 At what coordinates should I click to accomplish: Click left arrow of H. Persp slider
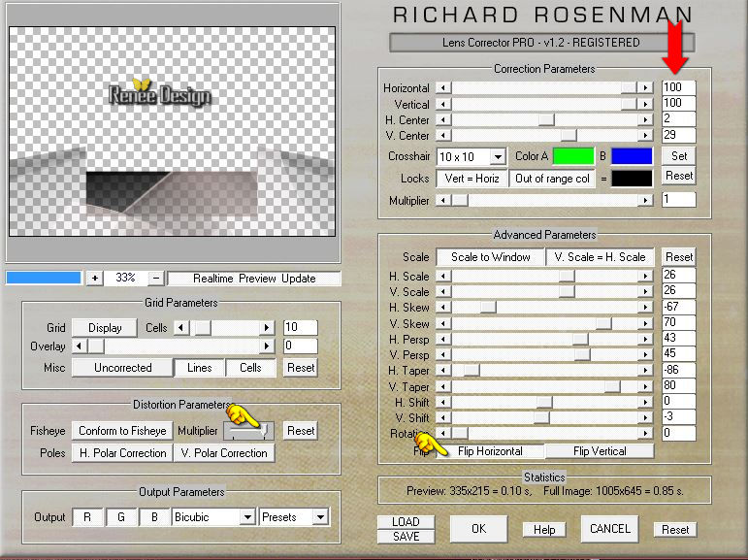(x=443, y=339)
